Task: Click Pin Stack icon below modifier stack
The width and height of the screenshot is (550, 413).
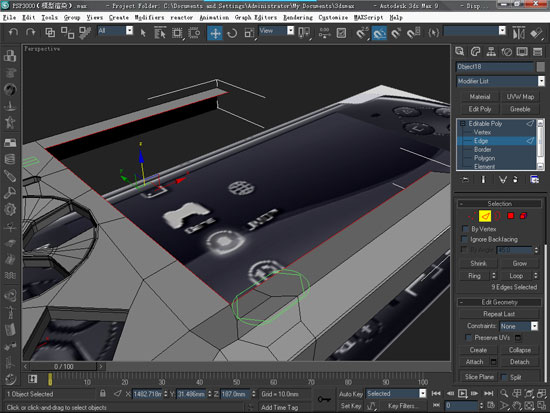Action: [x=465, y=180]
